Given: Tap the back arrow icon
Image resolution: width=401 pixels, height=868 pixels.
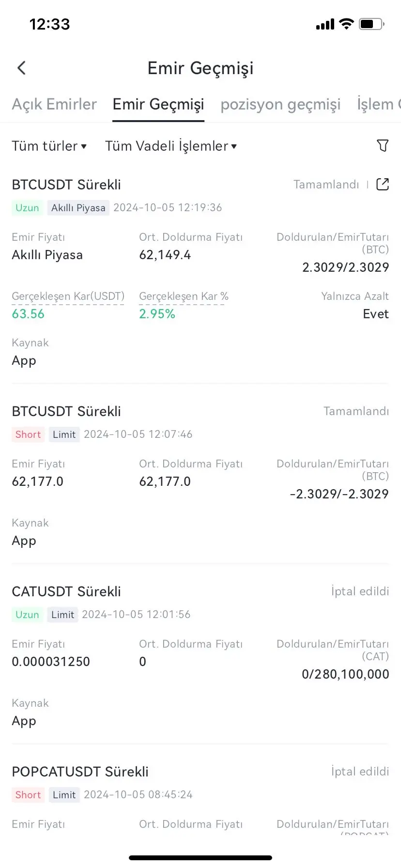Looking at the screenshot, I should [21, 68].
